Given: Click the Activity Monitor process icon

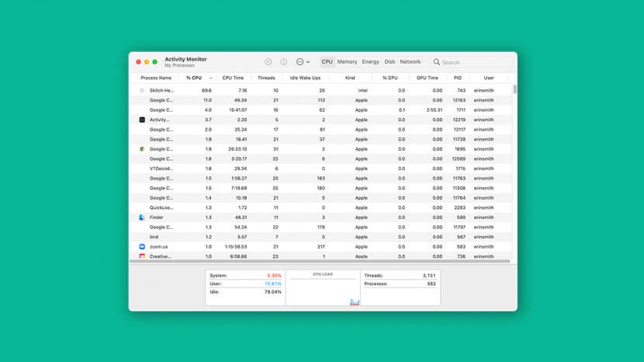Looking at the screenshot, I should tap(142, 120).
